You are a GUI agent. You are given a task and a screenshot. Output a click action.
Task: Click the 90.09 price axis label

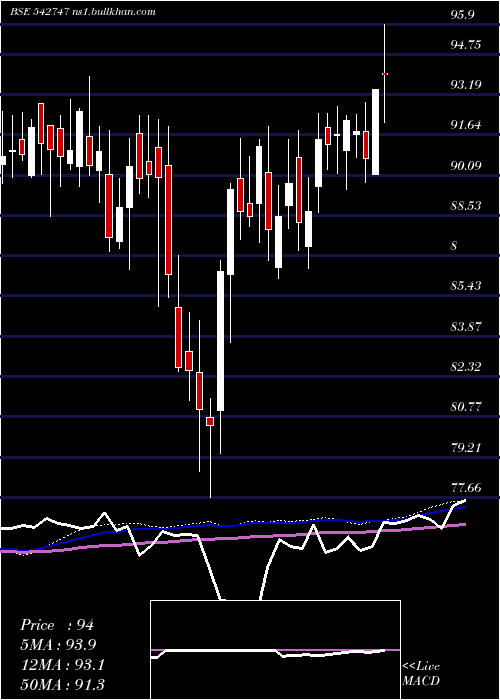click(x=466, y=165)
